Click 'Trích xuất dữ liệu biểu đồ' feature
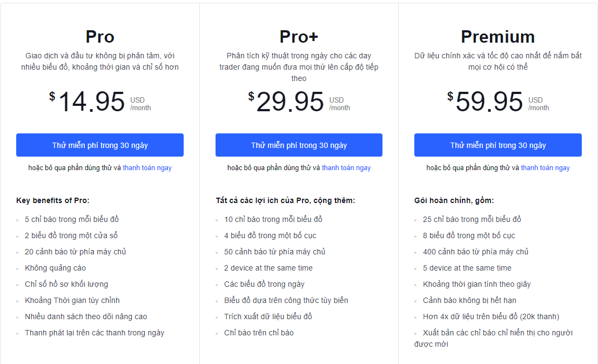This screenshot has height=364, width=598. click(268, 316)
